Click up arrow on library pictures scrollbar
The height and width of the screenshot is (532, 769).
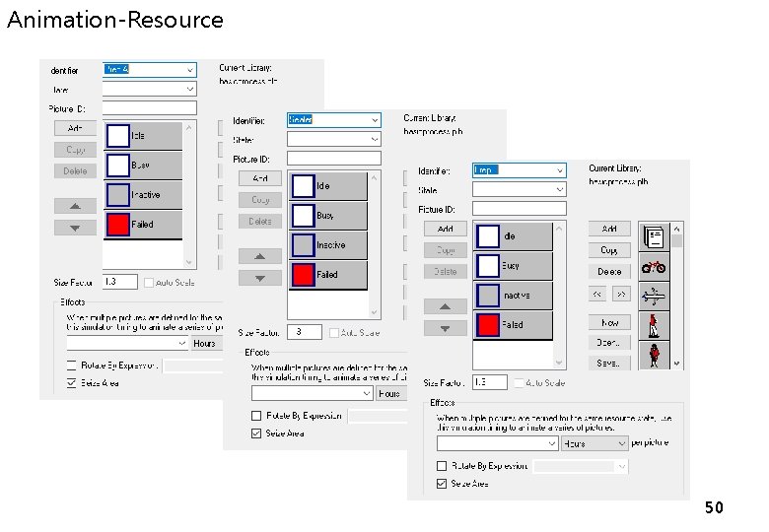[x=676, y=229]
